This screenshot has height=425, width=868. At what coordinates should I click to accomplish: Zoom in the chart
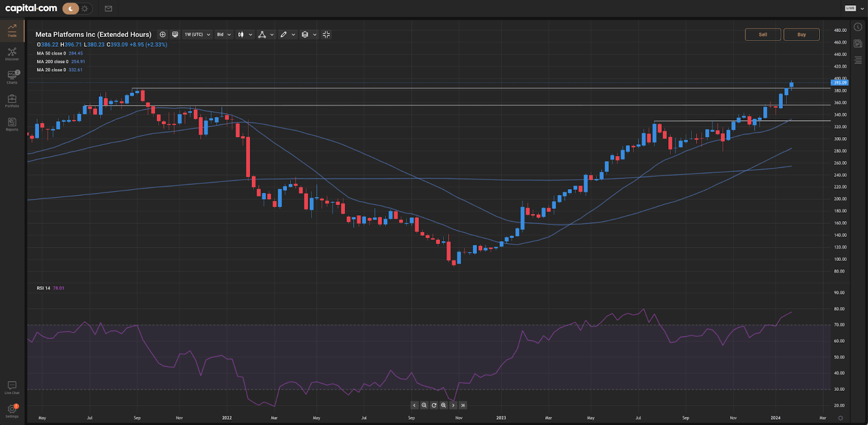tap(444, 405)
